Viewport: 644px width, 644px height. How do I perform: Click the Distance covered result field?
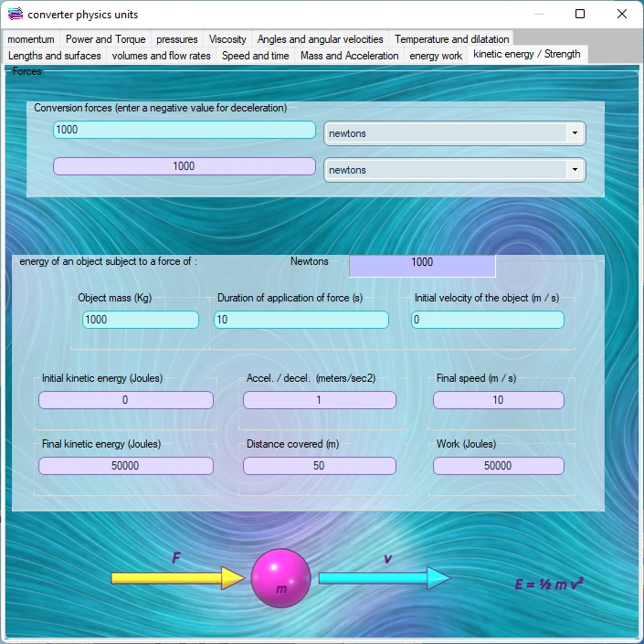(320, 466)
